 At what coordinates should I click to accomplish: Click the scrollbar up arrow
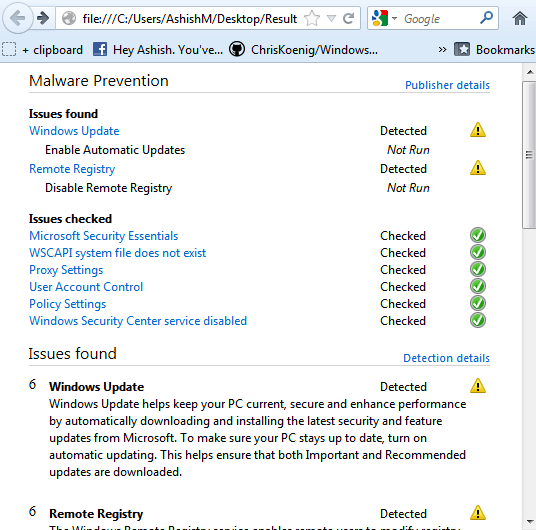pyautogui.click(x=530, y=72)
